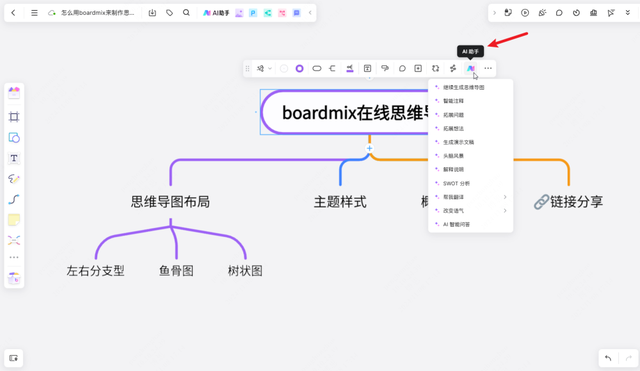640x371 pixels.
Task: Open the minimap toggle at bottom left
Action: pos(13,358)
